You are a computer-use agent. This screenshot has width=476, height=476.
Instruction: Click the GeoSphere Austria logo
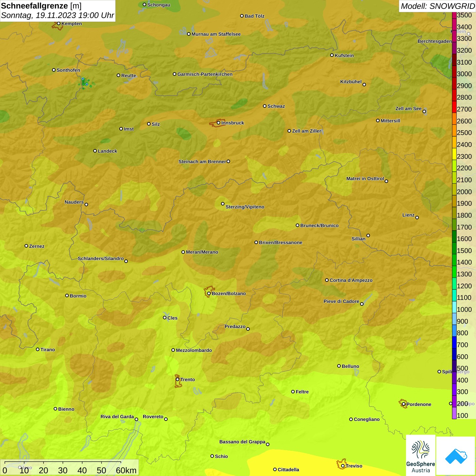coord(421,455)
